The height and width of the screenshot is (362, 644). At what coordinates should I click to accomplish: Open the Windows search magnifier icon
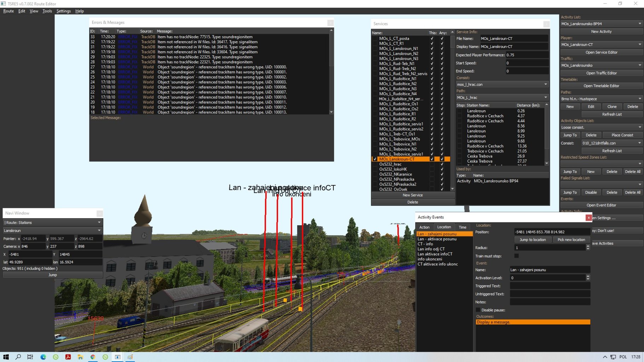[x=18, y=357]
